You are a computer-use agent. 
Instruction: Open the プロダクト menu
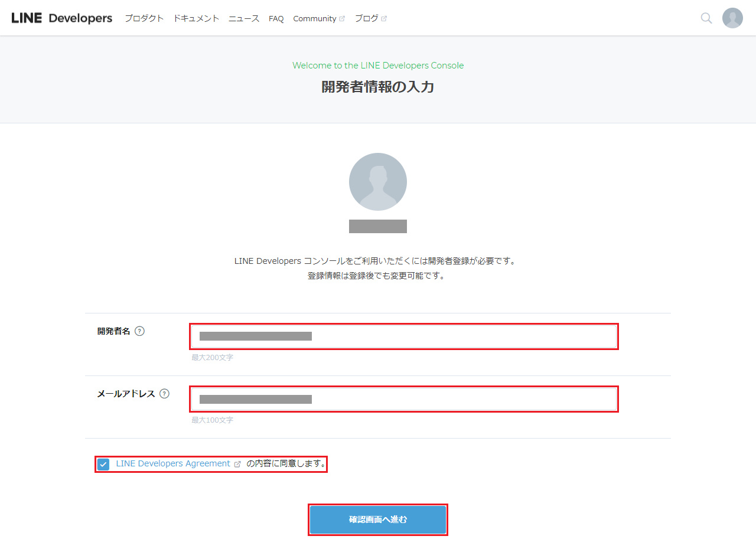coord(144,18)
